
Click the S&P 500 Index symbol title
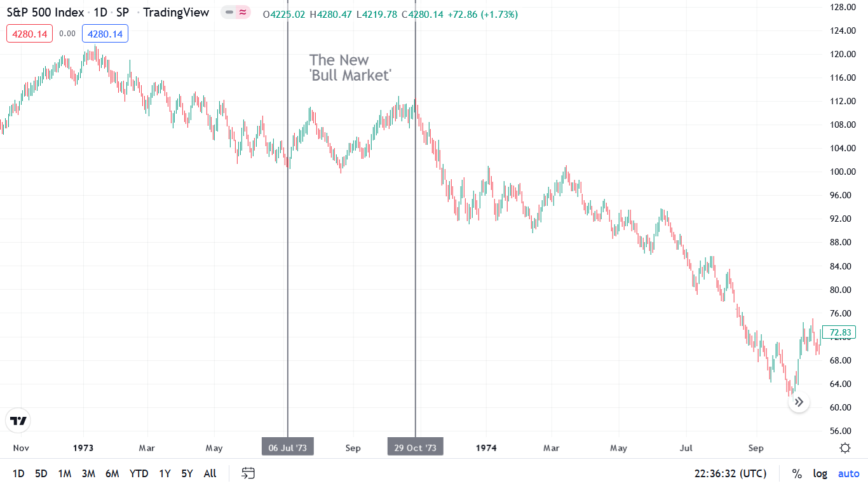point(44,13)
